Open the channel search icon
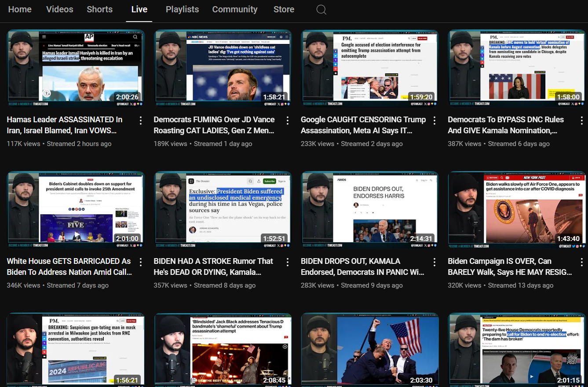Viewport: 588px width, 387px height. point(321,10)
